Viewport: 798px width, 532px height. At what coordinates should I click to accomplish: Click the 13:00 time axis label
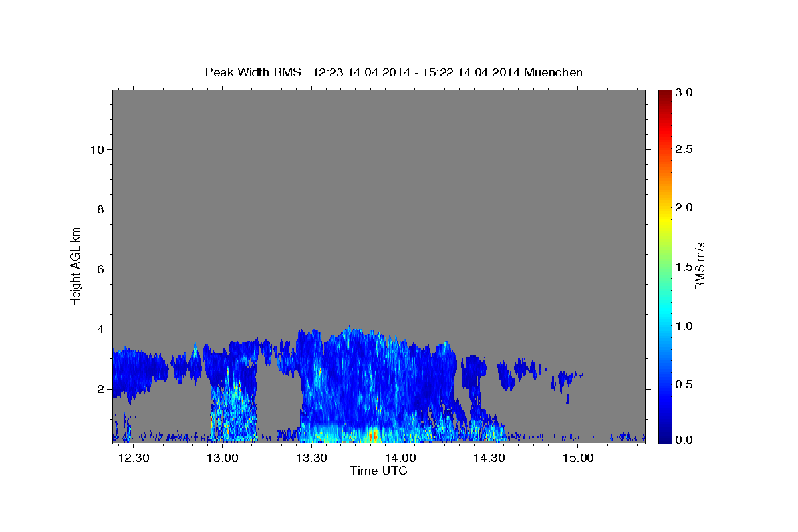pos(223,458)
